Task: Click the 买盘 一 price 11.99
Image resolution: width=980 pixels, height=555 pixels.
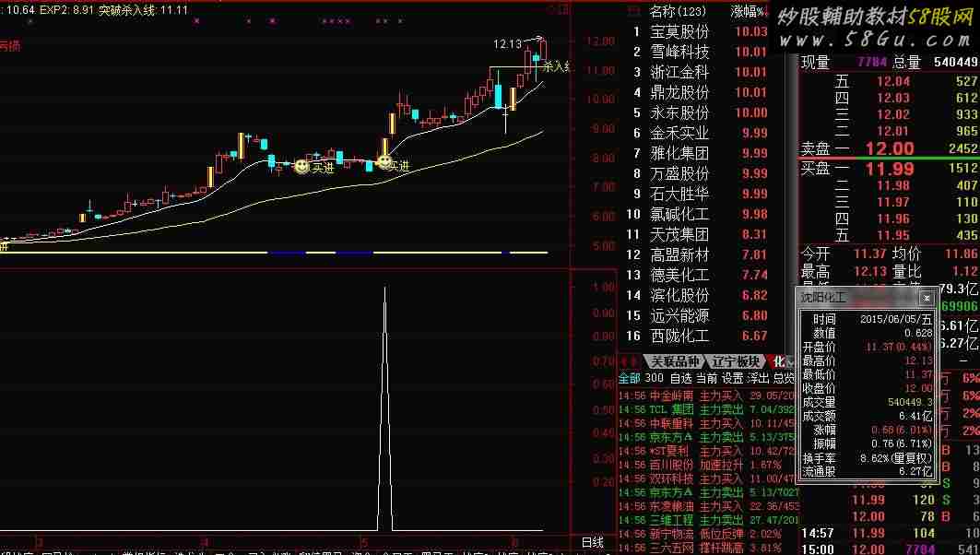Action: 890,169
